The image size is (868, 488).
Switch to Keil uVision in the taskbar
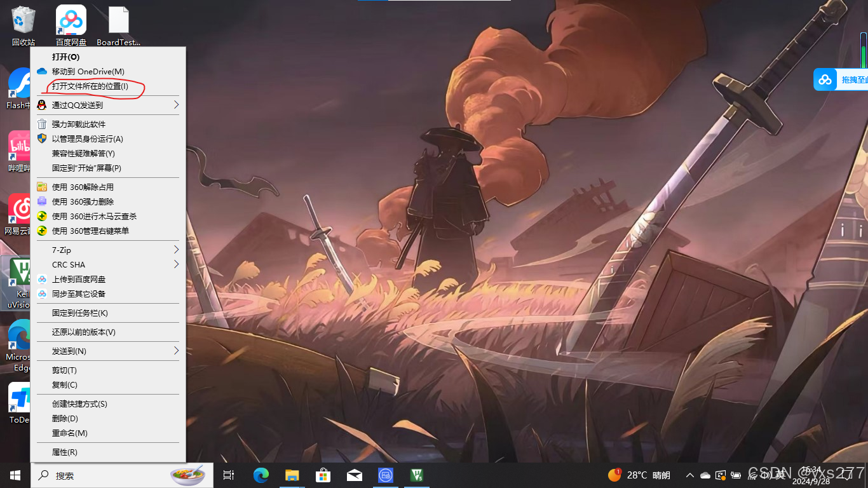(417, 475)
